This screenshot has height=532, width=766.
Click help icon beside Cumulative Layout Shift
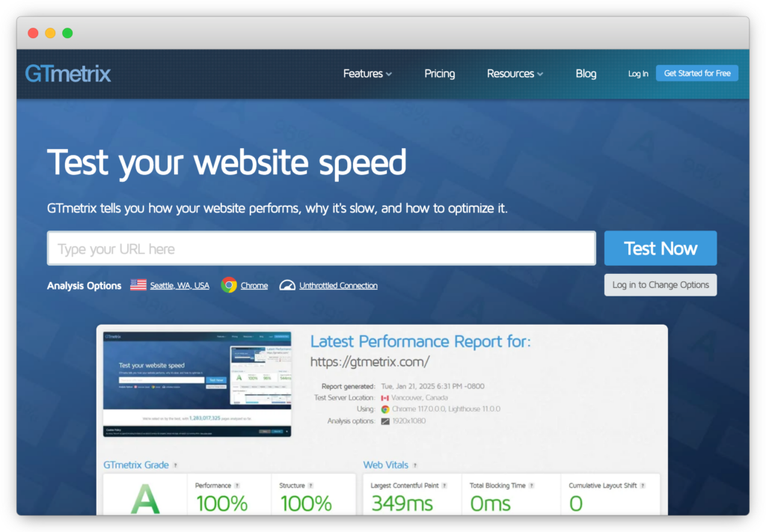(643, 486)
